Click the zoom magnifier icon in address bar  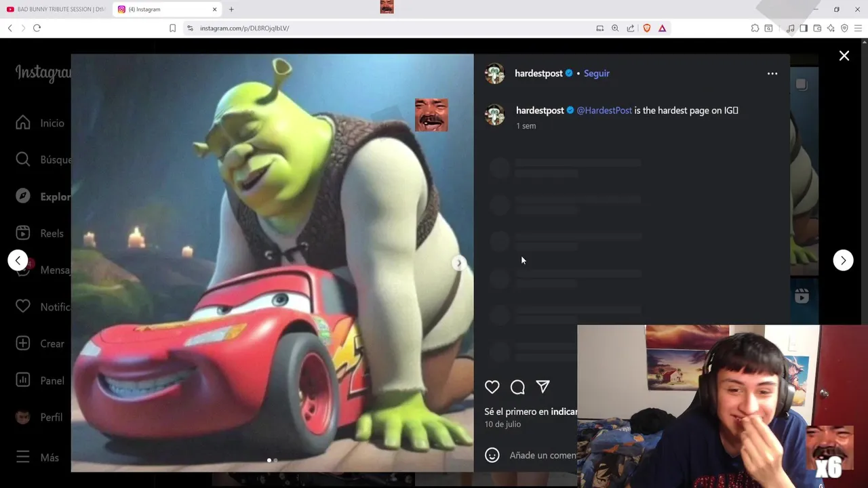pyautogui.click(x=615, y=28)
